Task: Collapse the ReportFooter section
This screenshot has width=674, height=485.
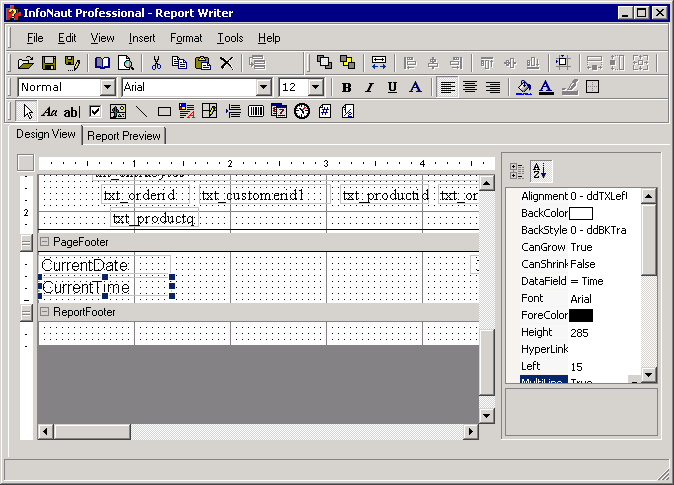Action: coord(44,312)
